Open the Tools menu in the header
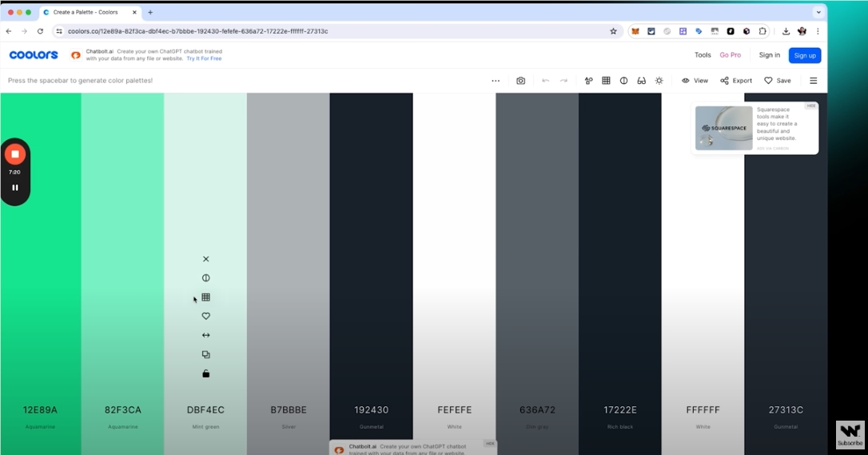The width and height of the screenshot is (868, 455). pyautogui.click(x=703, y=55)
